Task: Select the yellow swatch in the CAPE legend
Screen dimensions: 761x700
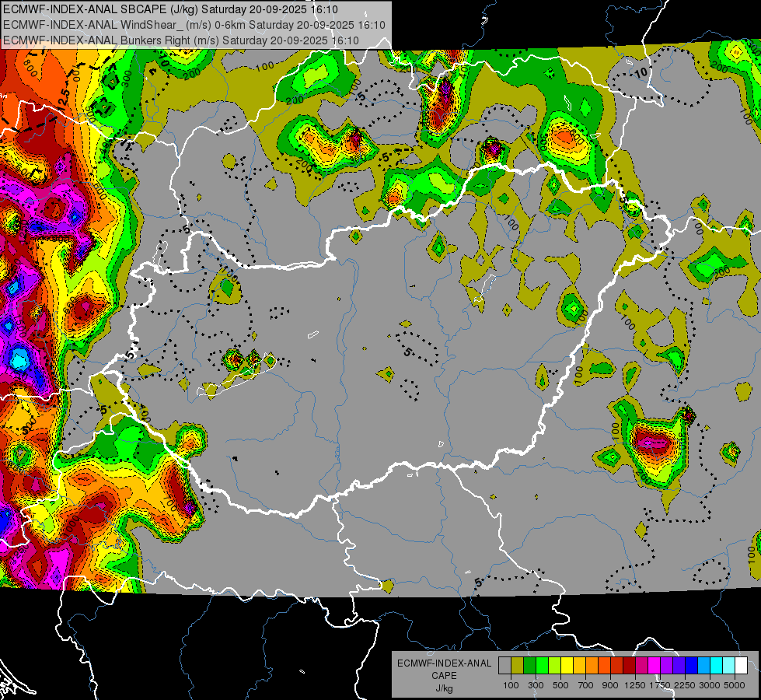Action: (567, 666)
